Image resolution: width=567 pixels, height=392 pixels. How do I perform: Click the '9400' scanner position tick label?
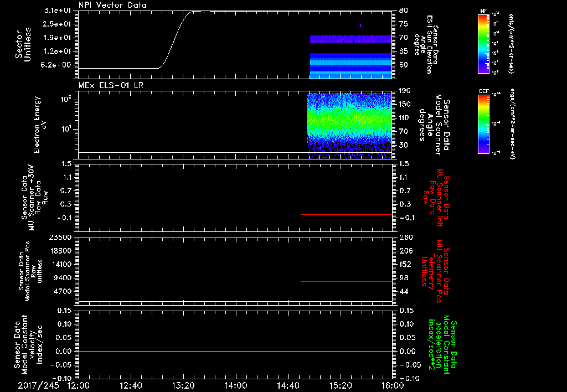63,278
